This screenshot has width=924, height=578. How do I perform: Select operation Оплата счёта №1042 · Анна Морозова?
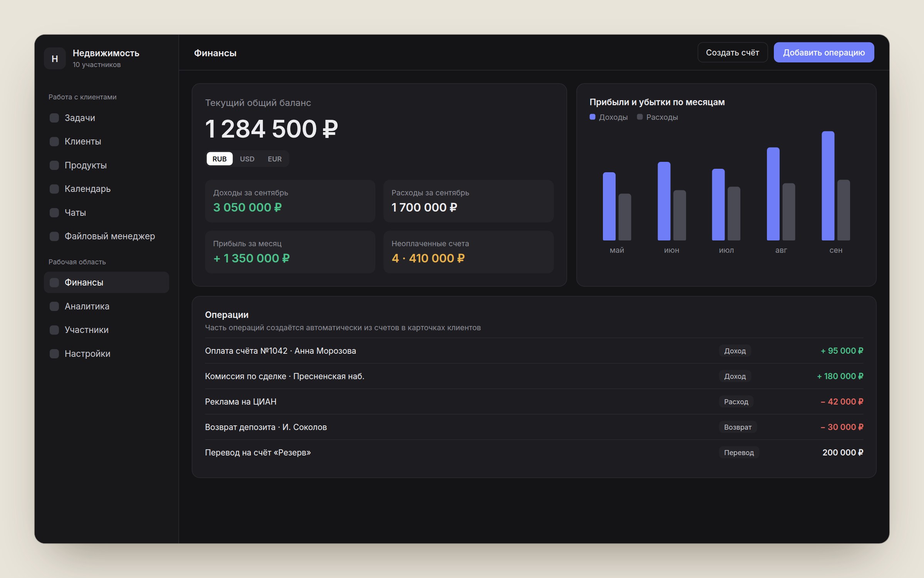534,351
